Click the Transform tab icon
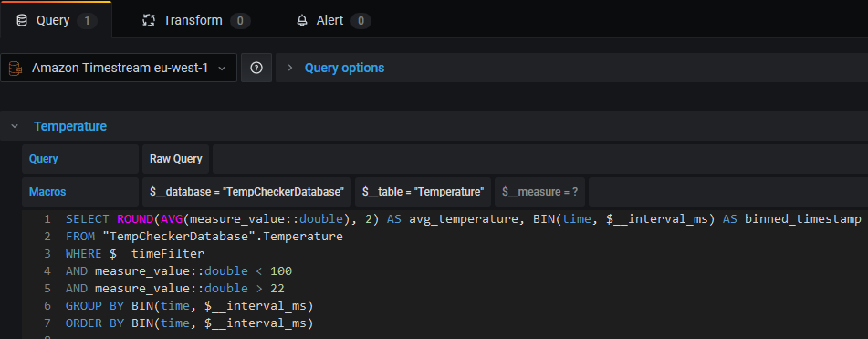 coord(149,20)
